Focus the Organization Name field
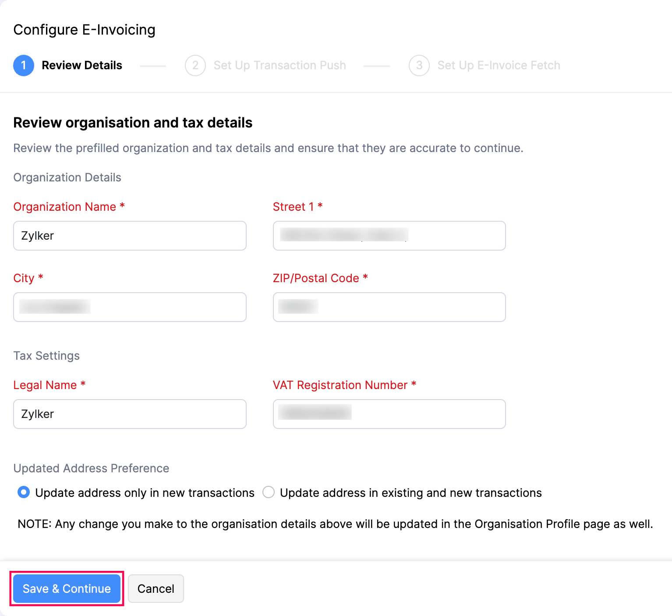The width and height of the screenshot is (672, 616). tap(130, 236)
